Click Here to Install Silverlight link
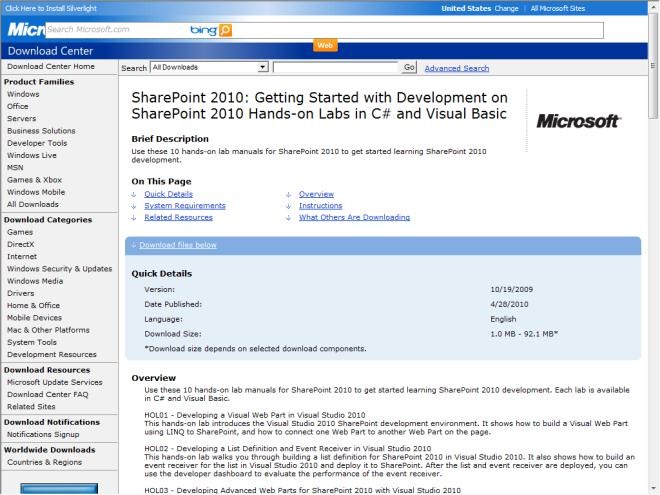 pos(51,8)
